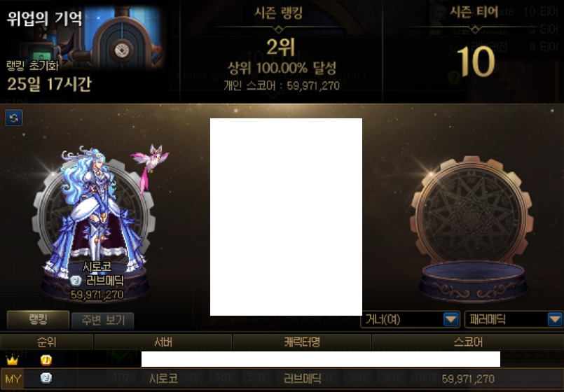
Task: Click the pink owl pet sprite
Action: point(150,166)
